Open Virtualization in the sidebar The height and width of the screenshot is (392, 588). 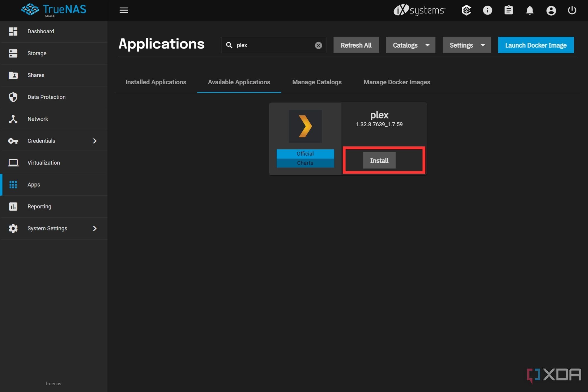pos(54,163)
